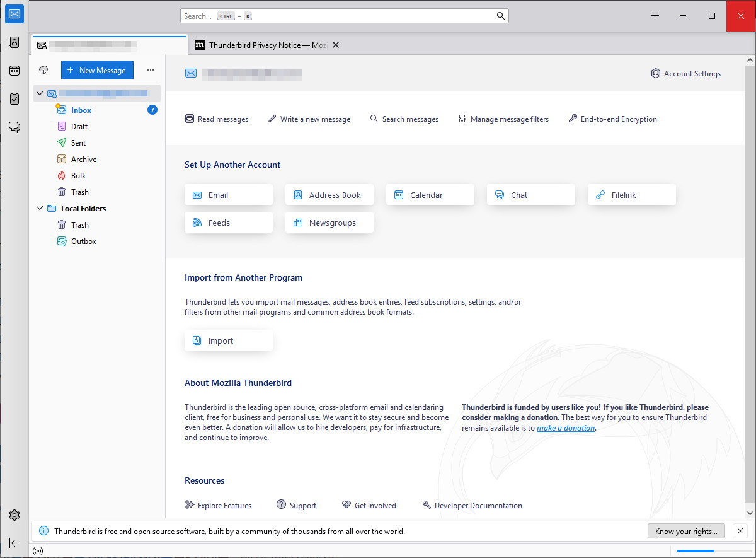
Task: Click the magnifier icon in search box
Action: 500,16
